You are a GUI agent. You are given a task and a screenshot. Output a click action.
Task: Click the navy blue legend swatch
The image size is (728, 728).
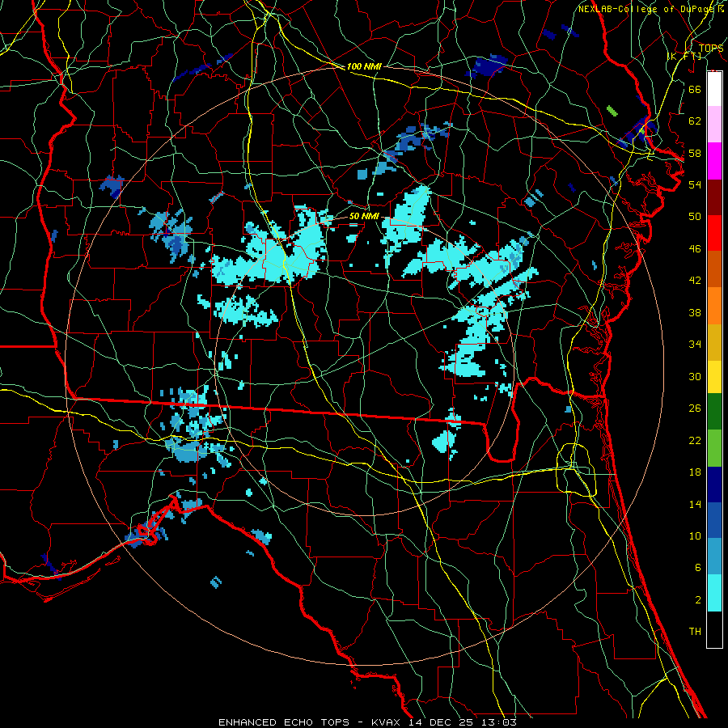[x=714, y=485]
